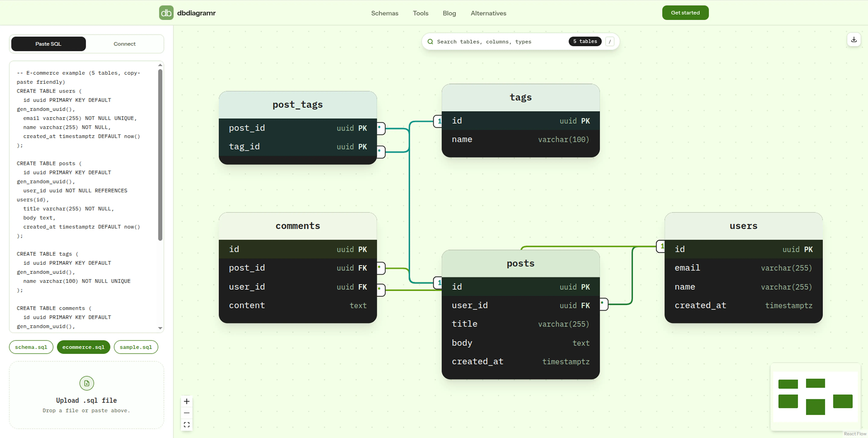Click the Get started button
Viewport: 868px width, 438px height.
pyautogui.click(x=685, y=13)
